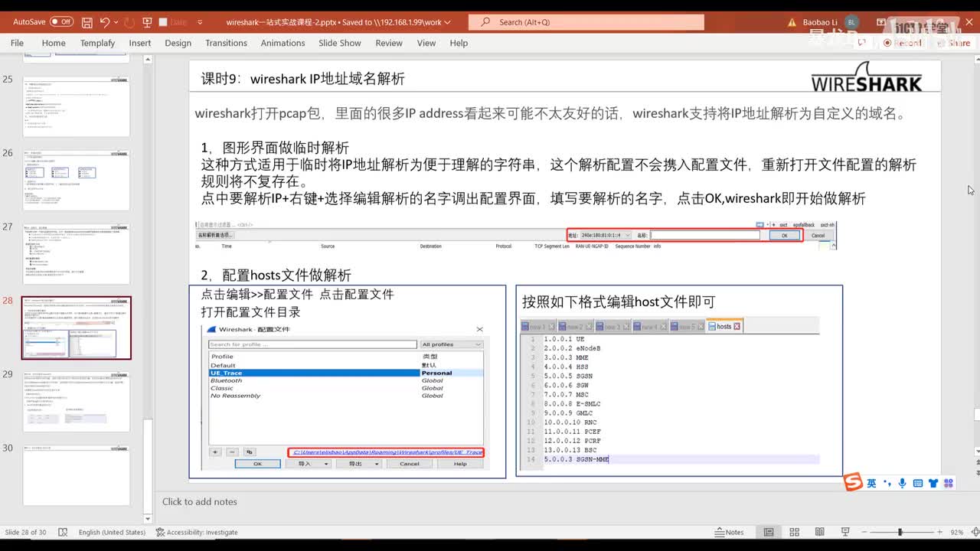This screenshot has height=551, width=980.
Task: Toggle the Notes pane button
Action: pyautogui.click(x=729, y=532)
